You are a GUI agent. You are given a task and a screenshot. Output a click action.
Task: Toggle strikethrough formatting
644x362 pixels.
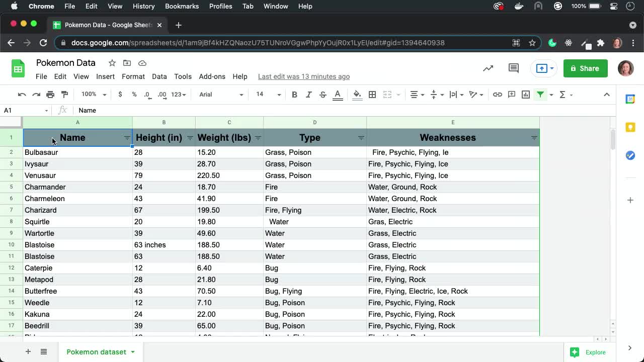click(x=323, y=95)
